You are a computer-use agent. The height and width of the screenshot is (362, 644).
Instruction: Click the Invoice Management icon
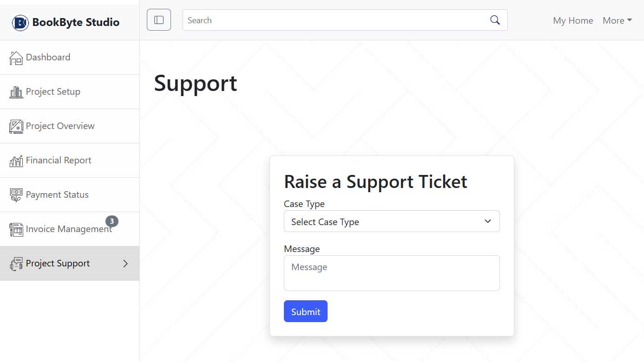click(16, 229)
